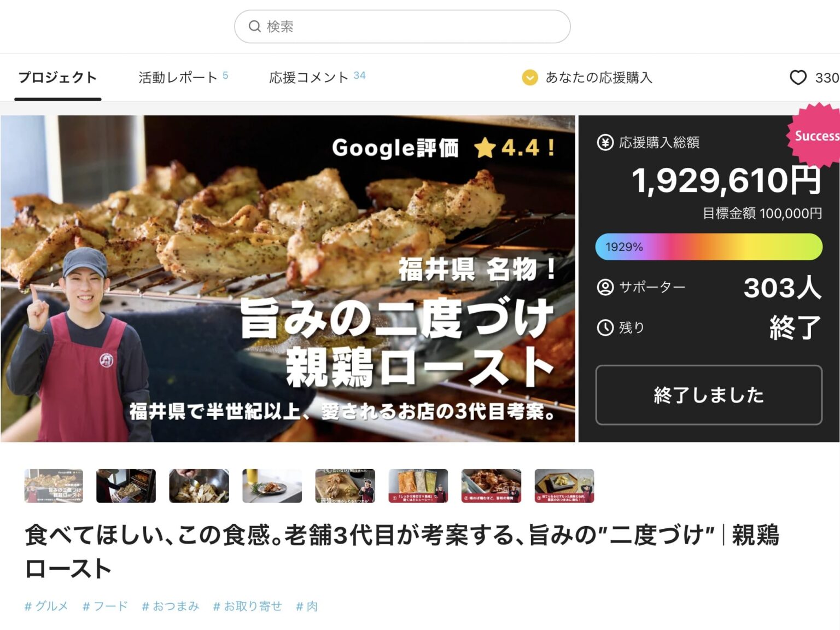Open the #おつまみ tag link
Viewport: 840px width, 630px height.
[x=171, y=606]
